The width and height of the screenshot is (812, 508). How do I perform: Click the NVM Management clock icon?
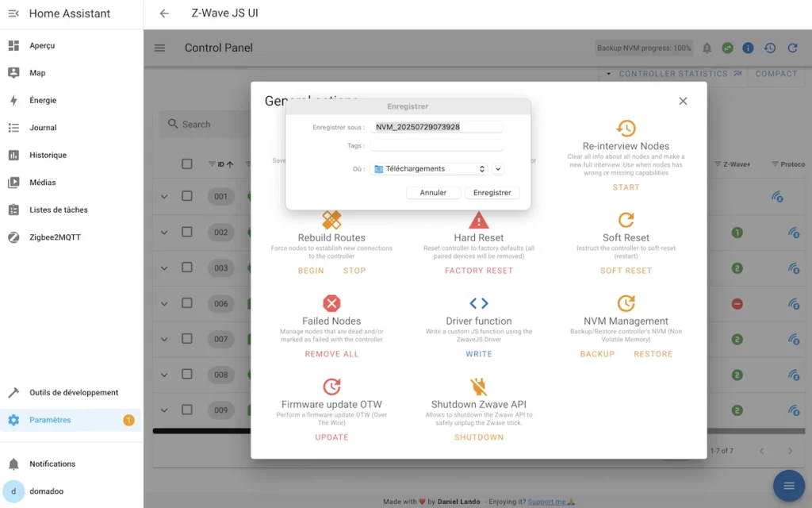[x=626, y=303]
